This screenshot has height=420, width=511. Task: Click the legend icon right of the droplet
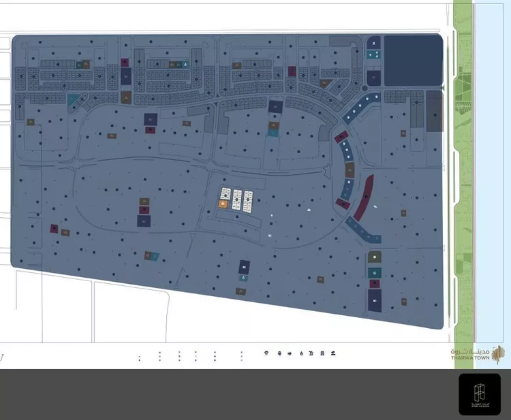[311, 353]
